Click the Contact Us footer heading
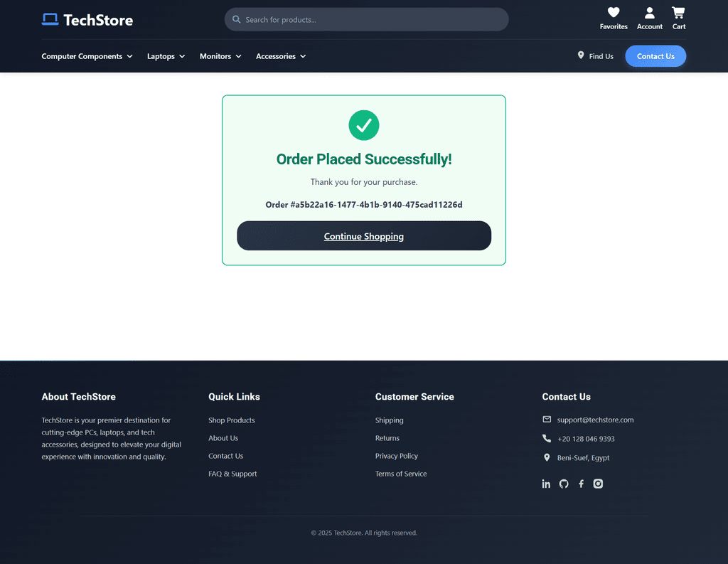 566,397
